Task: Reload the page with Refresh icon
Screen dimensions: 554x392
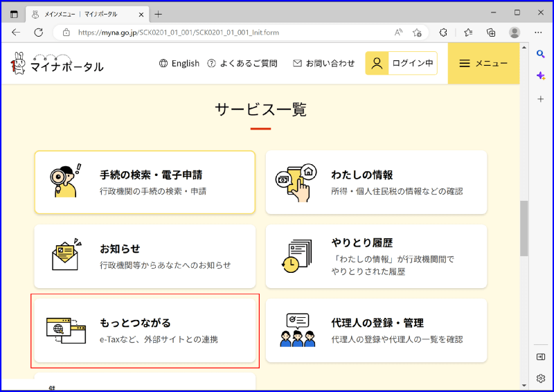Action: click(39, 33)
